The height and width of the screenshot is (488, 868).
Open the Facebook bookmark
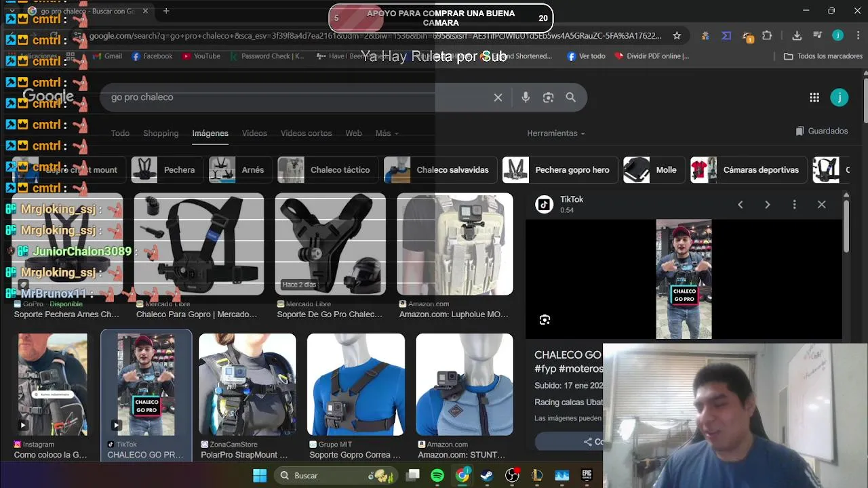click(x=152, y=56)
